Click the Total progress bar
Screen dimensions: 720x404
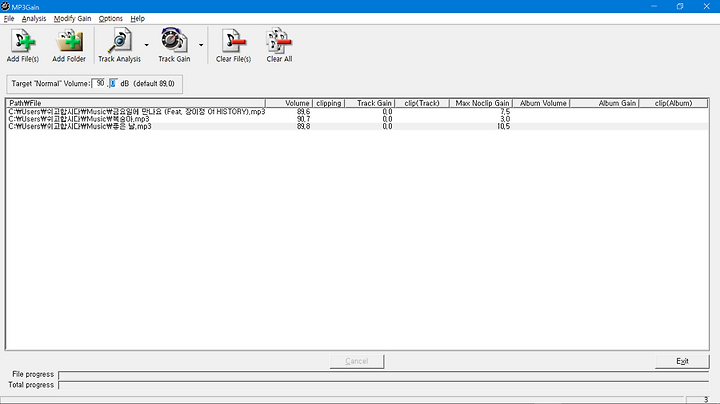click(x=384, y=386)
